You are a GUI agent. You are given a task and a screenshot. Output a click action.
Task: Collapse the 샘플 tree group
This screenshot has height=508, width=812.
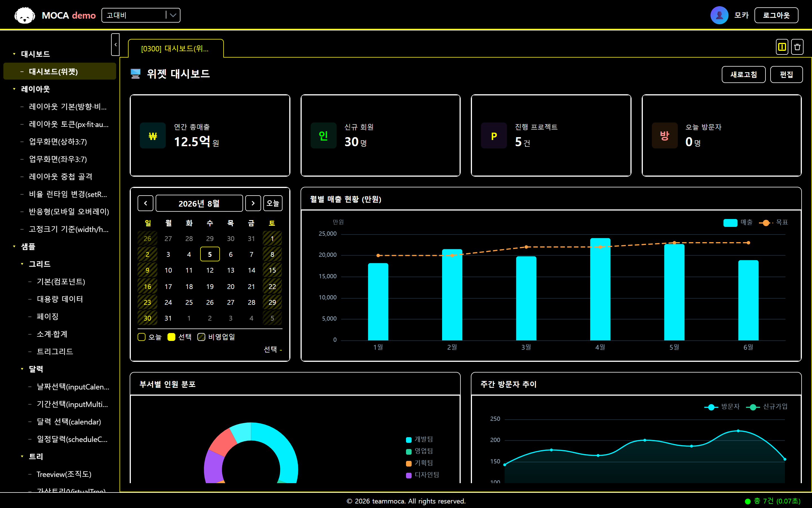click(x=14, y=247)
